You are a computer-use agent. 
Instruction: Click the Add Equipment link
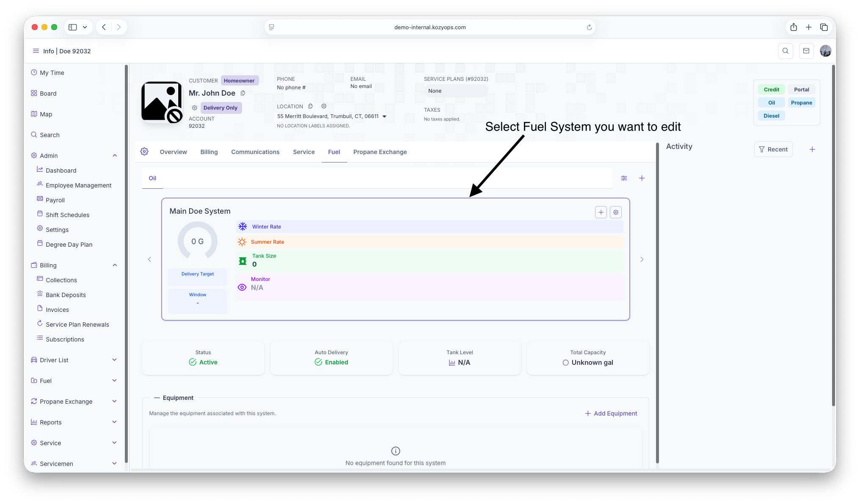pyautogui.click(x=611, y=413)
